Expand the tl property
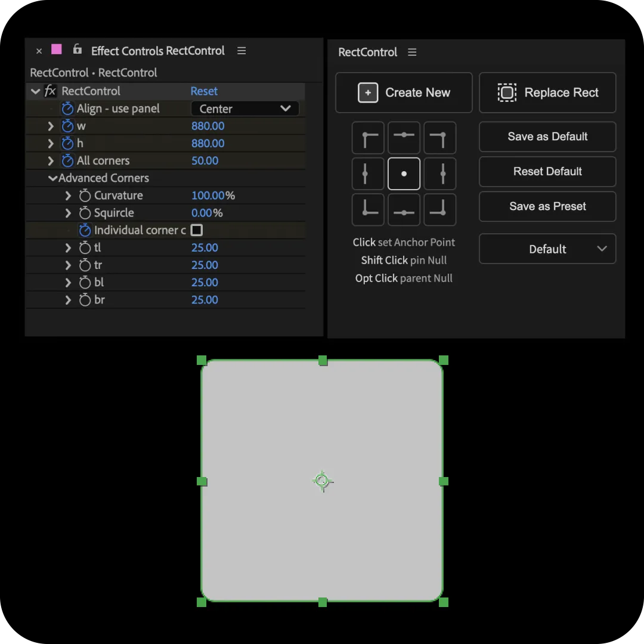This screenshot has width=644, height=644. tap(68, 247)
